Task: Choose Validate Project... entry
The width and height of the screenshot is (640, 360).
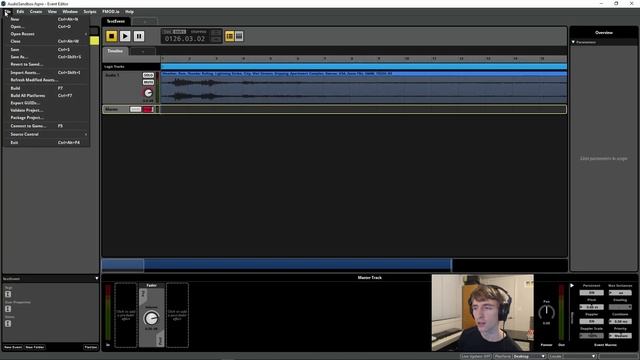Action: pyautogui.click(x=46, y=110)
